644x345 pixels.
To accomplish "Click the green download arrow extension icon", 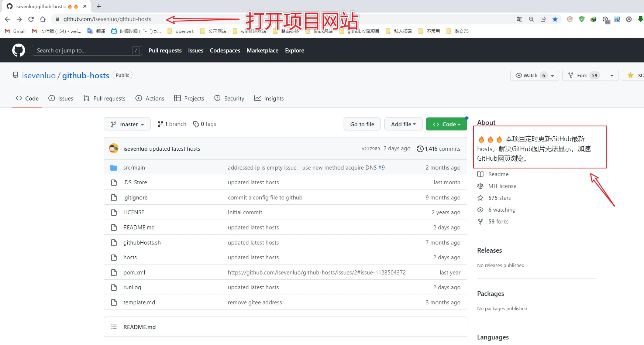I will 640,19.
